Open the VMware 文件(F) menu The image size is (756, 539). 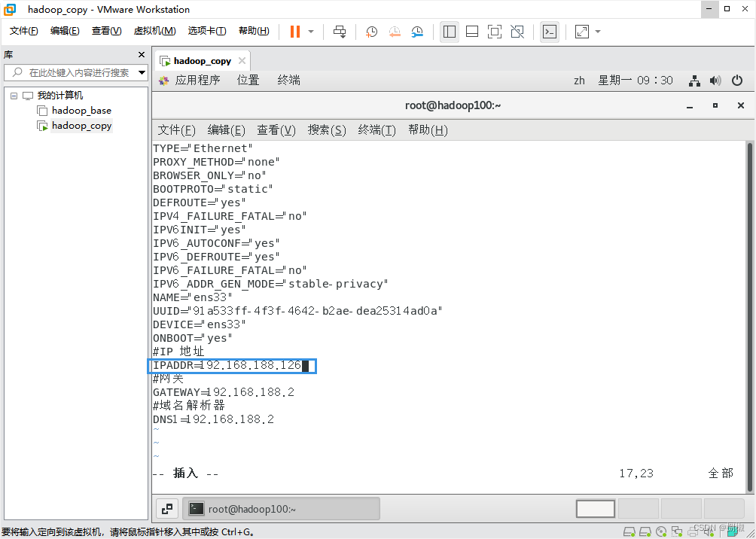click(x=24, y=31)
